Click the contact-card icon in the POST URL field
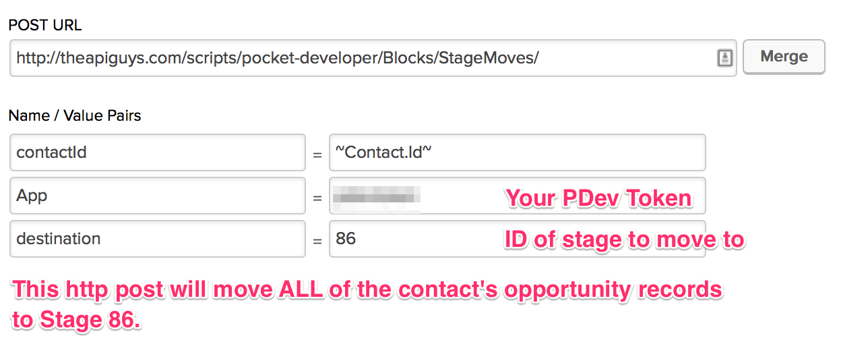The image size is (868, 340). point(724,58)
